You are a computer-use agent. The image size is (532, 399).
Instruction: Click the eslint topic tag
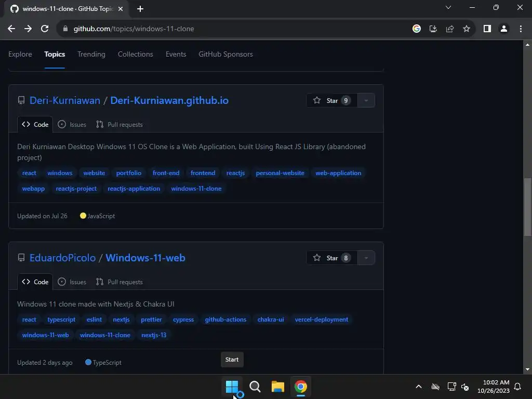[94, 320]
